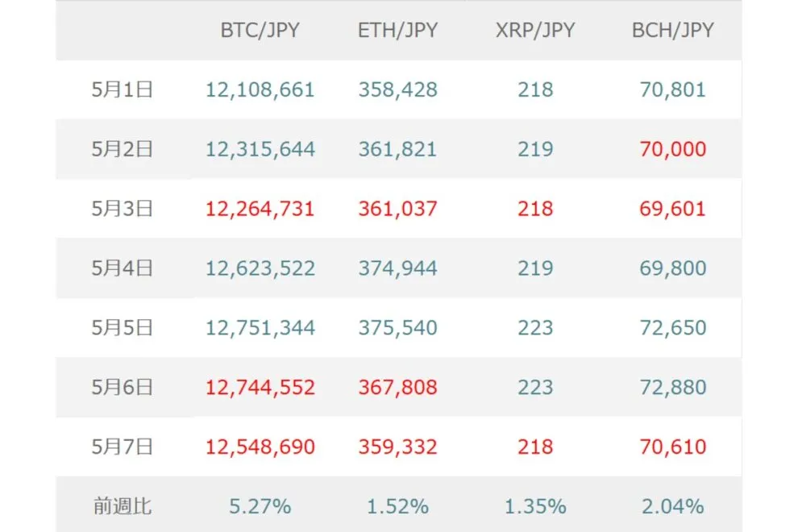Click the 前週比 row label
Screen dimensions: 798x532
(x=123, y=506)
